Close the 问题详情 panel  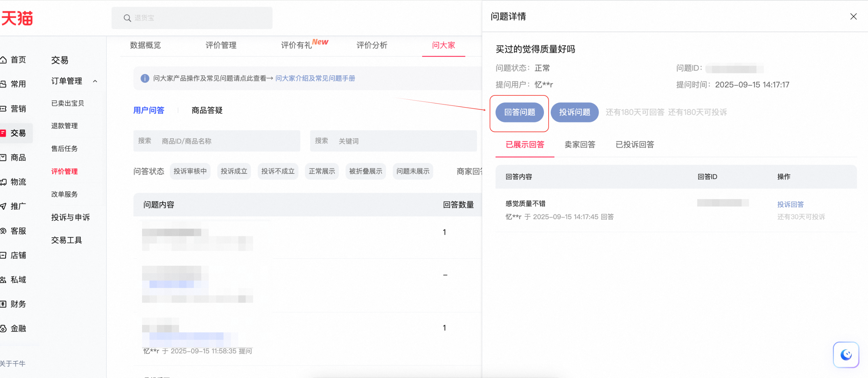(x=853, y=17)
